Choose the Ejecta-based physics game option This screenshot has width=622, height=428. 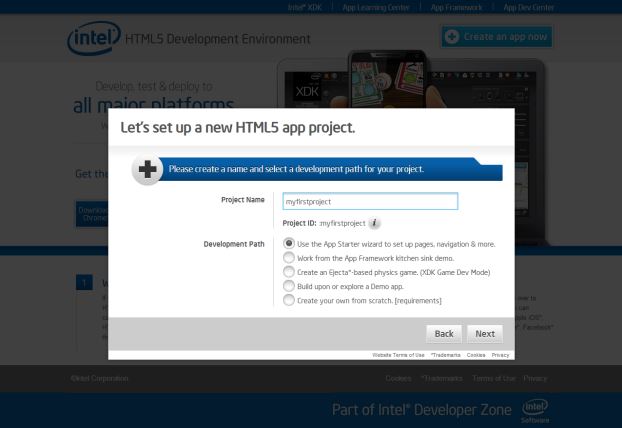click(289, 272)
